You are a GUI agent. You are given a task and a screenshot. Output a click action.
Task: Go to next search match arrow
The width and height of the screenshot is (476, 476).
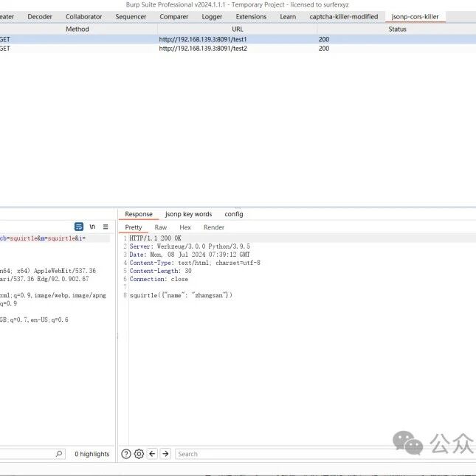click(x=165, y=454)
